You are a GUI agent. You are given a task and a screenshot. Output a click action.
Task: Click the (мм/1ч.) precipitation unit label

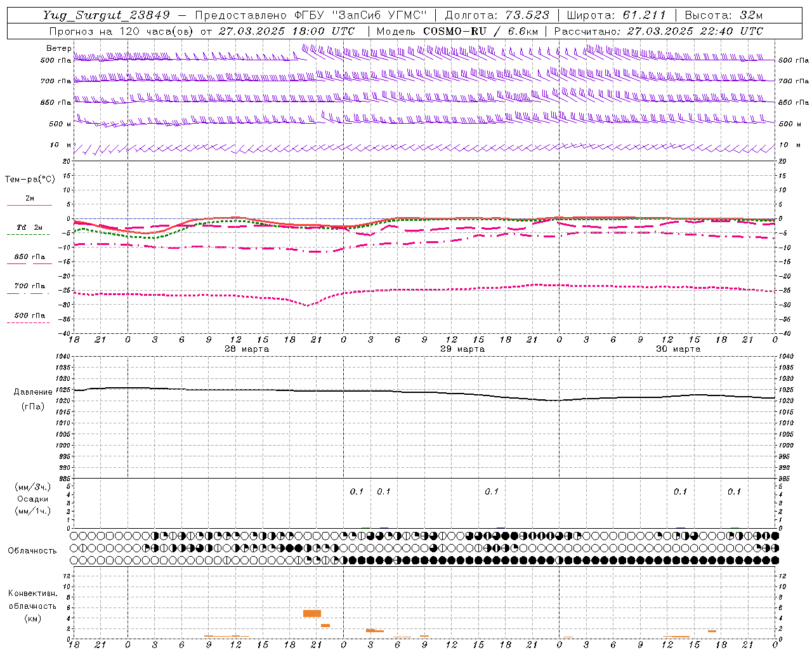33,511
